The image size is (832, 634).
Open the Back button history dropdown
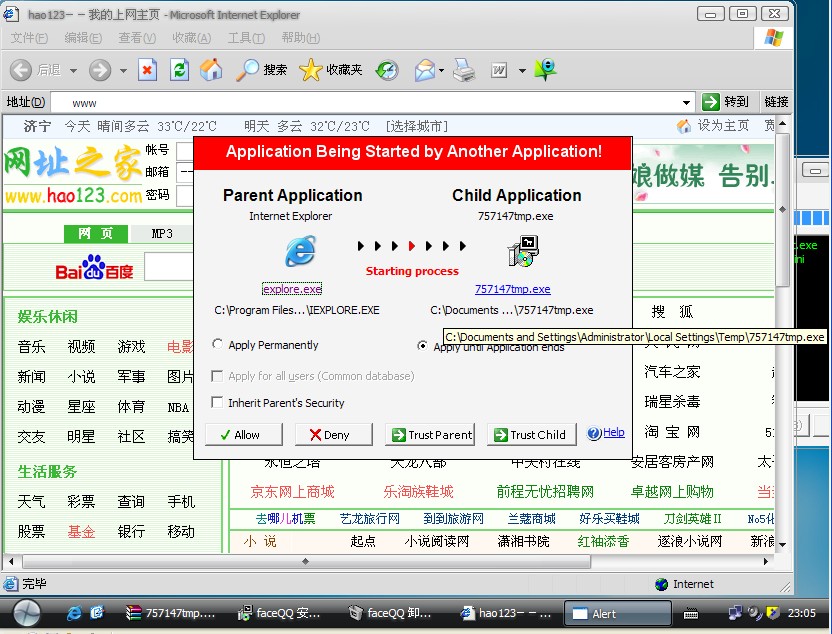tap(69, 71)
